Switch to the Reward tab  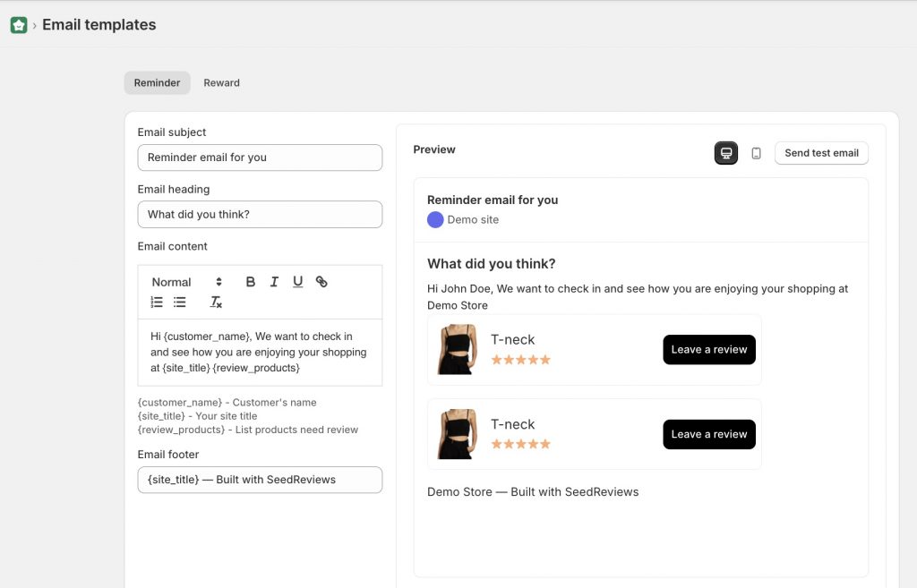[x=221, y=82]
